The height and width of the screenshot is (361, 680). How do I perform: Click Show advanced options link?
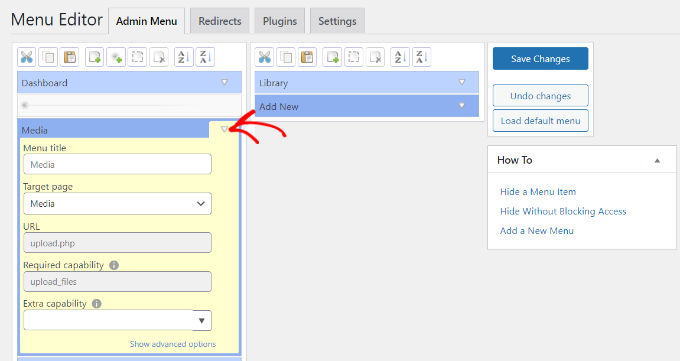[173, 344]
